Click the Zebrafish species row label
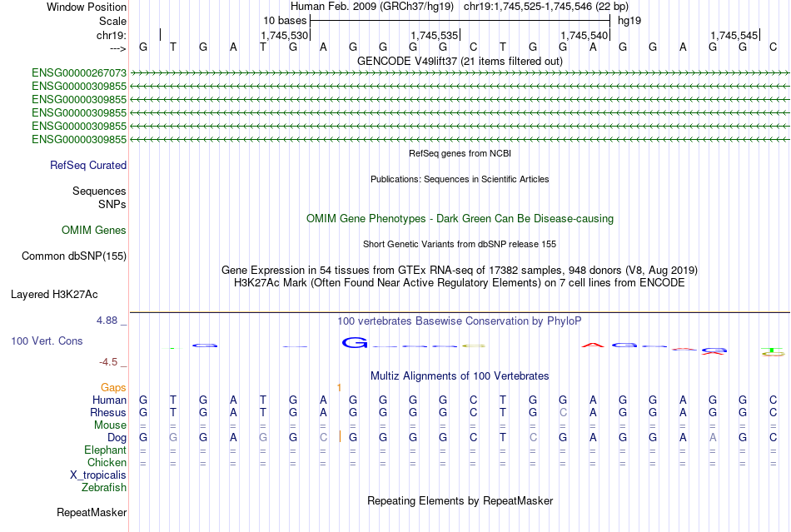The width and height of the screenshot is (791, 532). (x=104, y=488)
